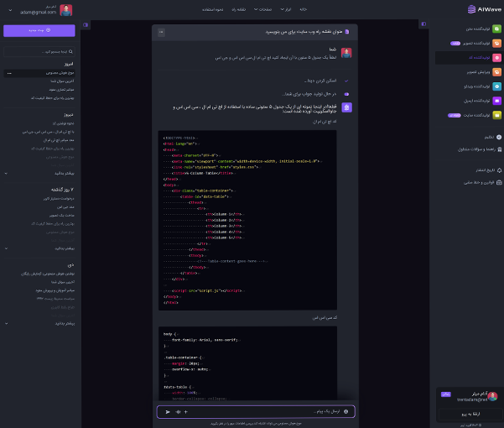The image size is (504, 428).
Task: Click the document icon in chat title
Action: (x=347, y=32)
